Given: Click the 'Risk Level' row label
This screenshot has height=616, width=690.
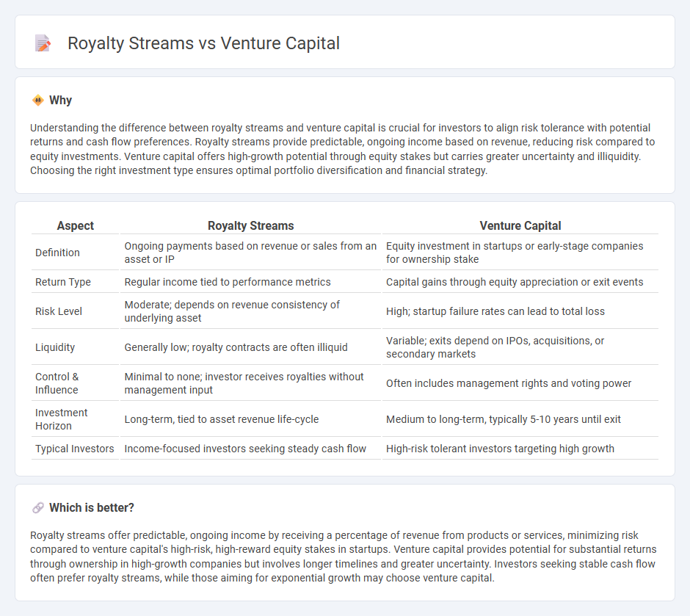Looking at the screenshot, I should coord(59,311).
